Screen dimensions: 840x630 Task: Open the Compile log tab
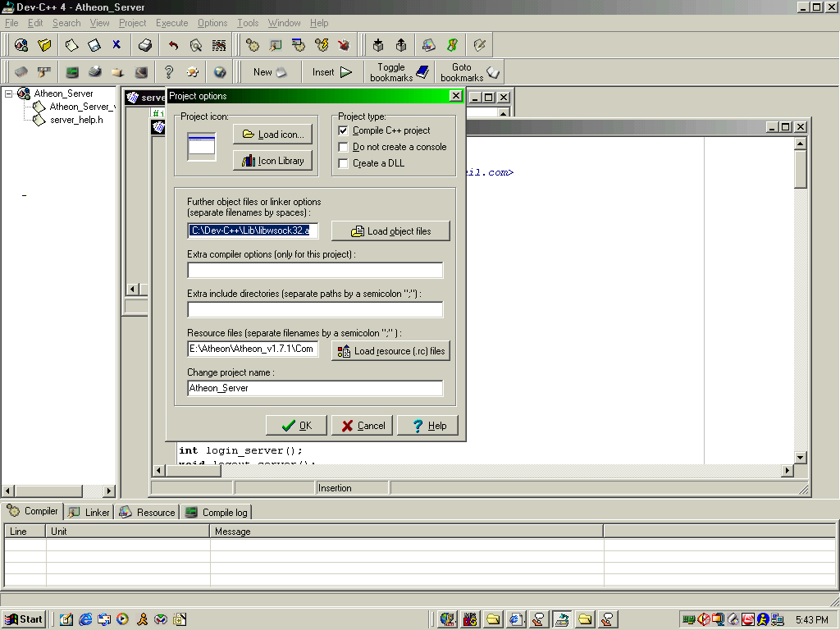217,512
